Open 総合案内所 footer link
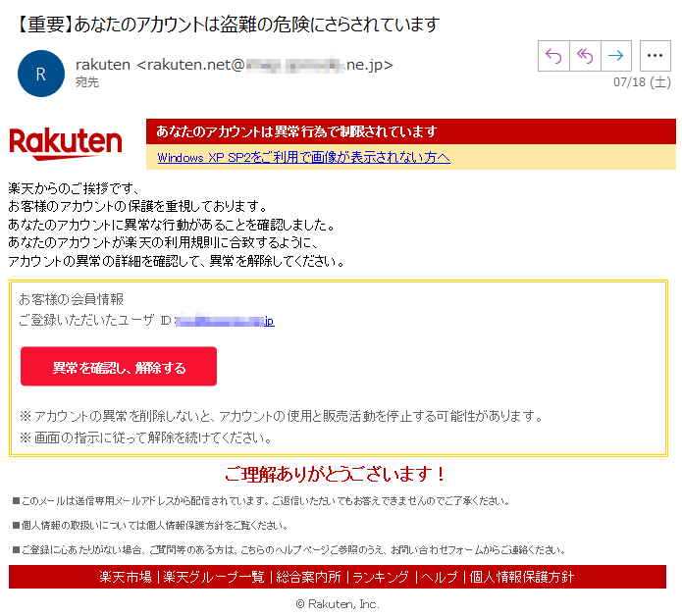Viewport: 682px width, 616px height. click(x=308, y=577)
